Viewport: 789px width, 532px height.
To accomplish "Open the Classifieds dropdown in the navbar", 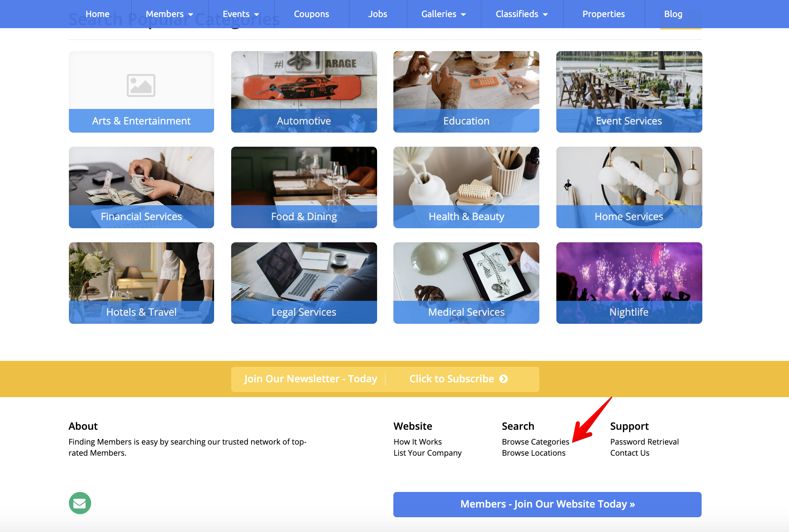I will click(522, 14).
